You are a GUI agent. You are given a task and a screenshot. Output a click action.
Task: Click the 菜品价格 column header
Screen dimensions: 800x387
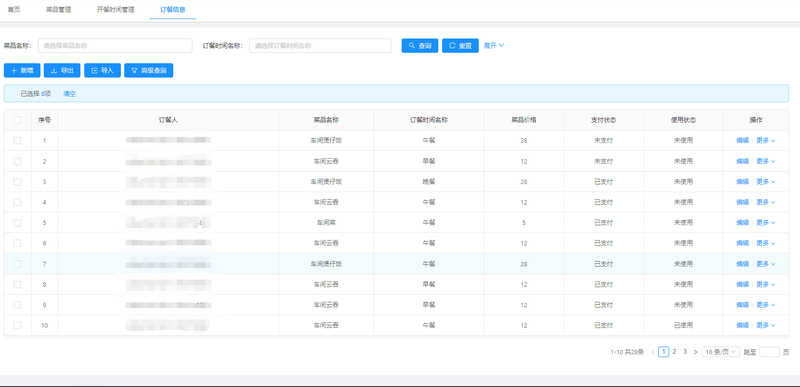(523, 120)
